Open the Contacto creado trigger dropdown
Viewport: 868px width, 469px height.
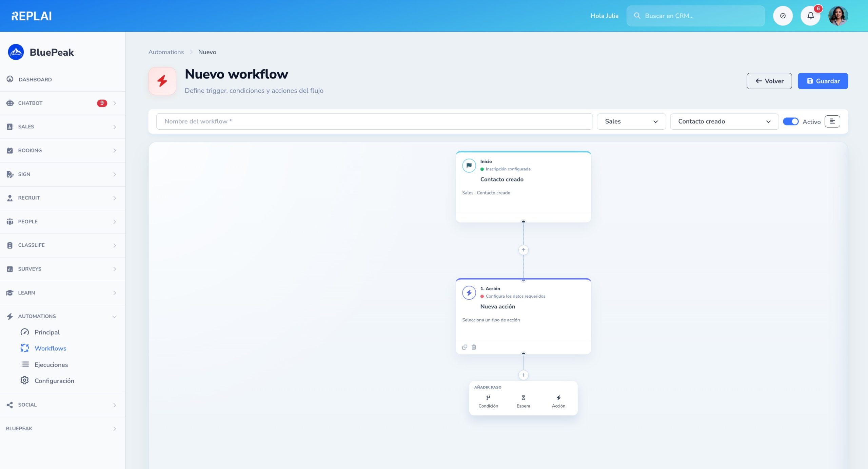pos(724,121)
